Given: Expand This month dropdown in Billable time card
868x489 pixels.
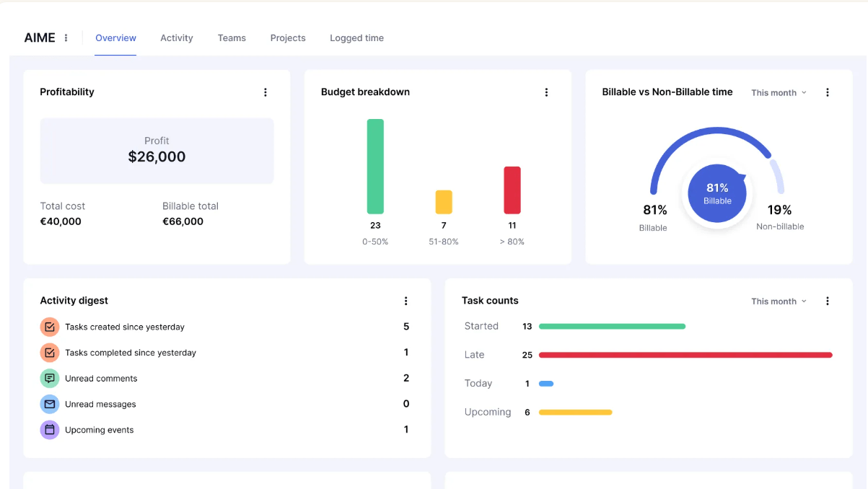Looking at the screenshot, I should click(x=779, y=93).
